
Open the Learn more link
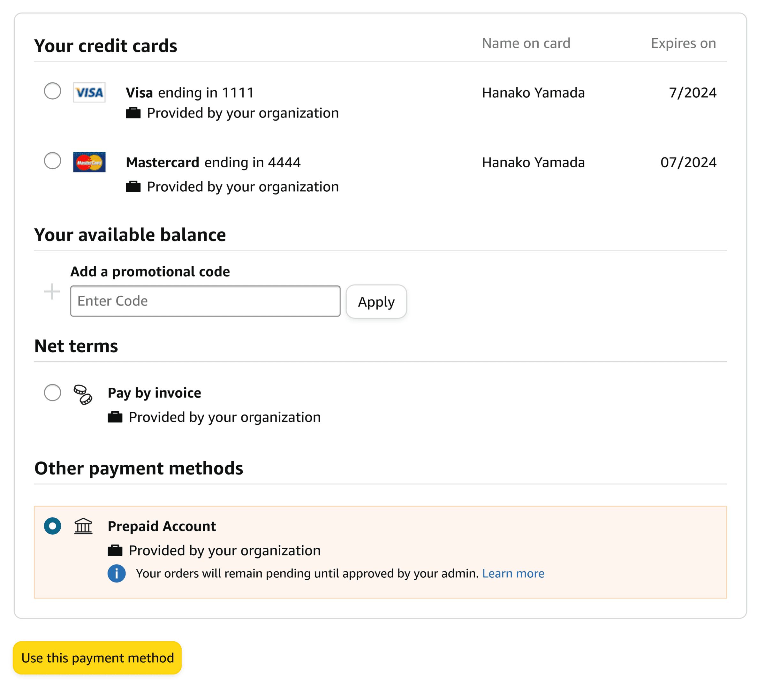pyautogui.click(x=513, y=573)
